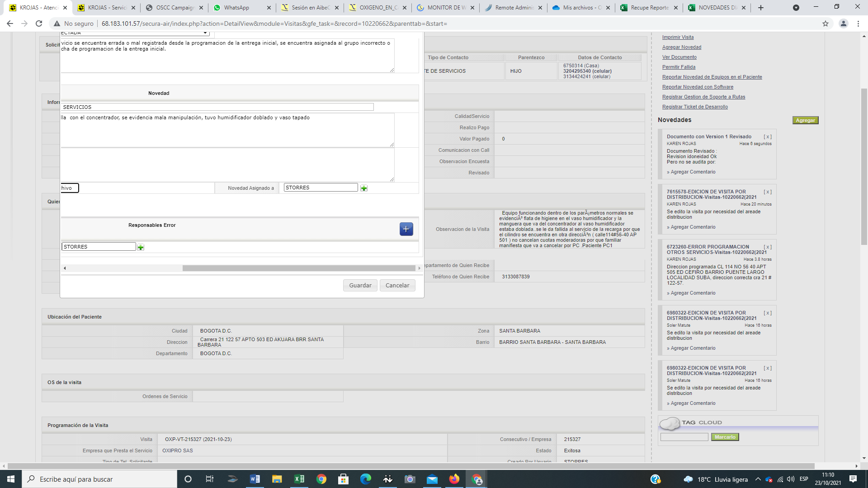868x488 pixels.
Task: Open a new browser tab with the plus
Action: (x=761, y=8)
